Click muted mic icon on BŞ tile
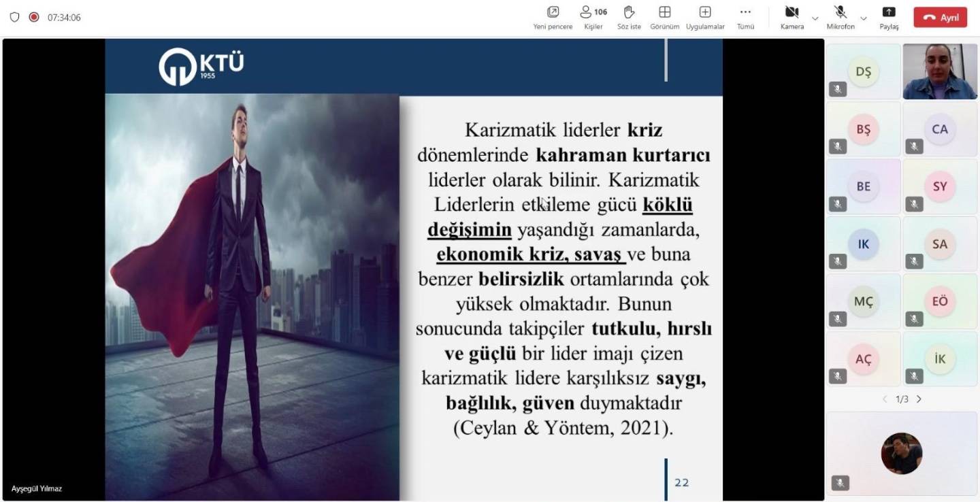Image resolution: width=980 pixels, height=502 pixels. [x=838, y=146]
